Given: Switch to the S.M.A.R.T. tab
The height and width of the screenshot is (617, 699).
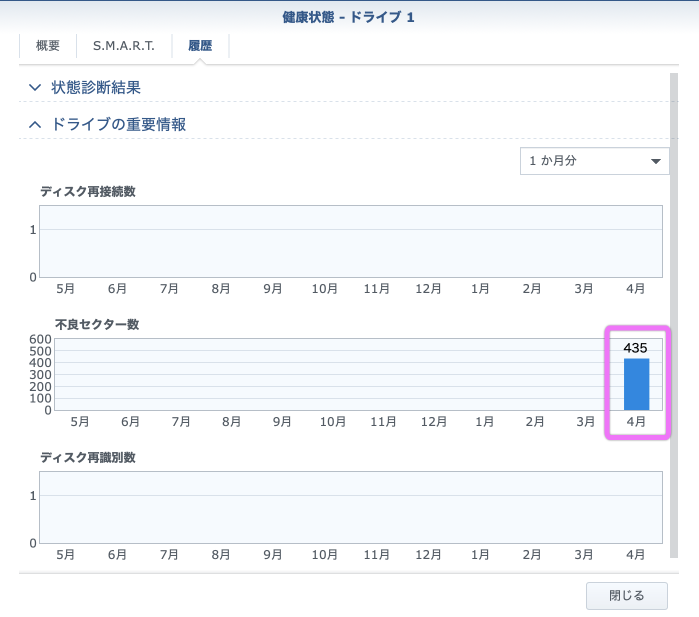Looking at the screenshot, I should (124, 46).
